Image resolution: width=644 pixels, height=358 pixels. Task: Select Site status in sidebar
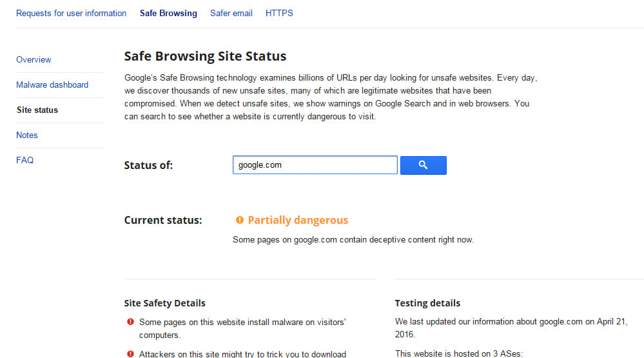tap(37, 110)
